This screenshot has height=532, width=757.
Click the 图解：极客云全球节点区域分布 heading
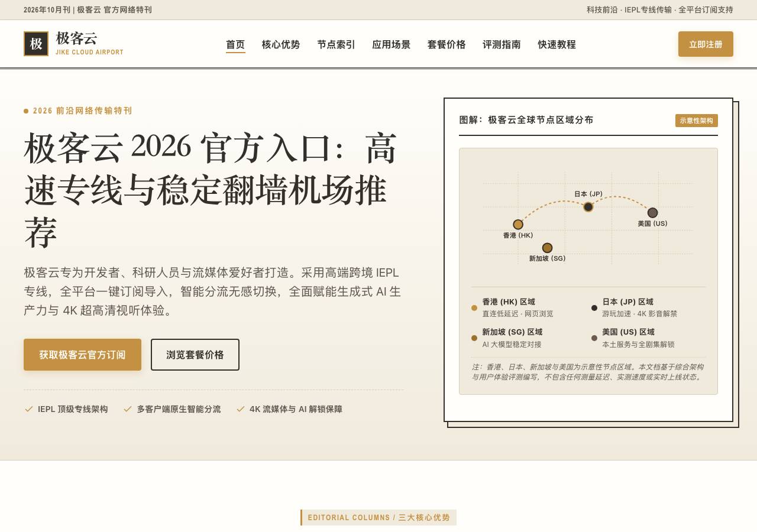526,120
